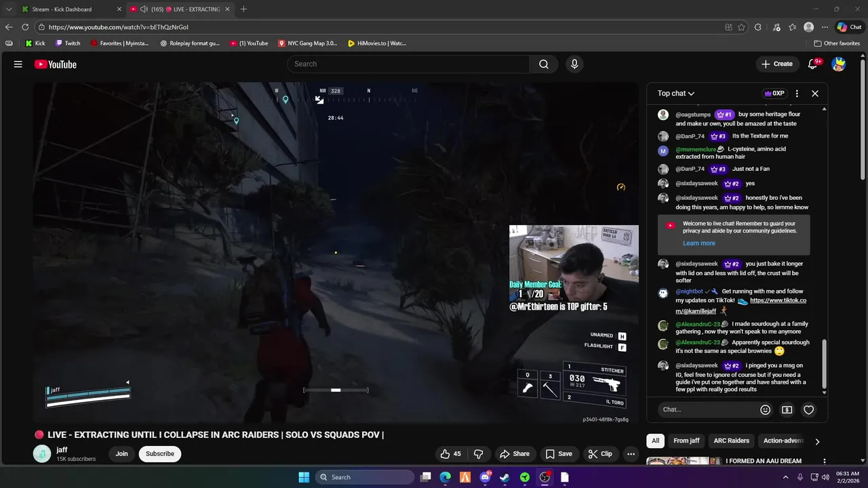Add this page to favorites star
The image size is (868, 488).
coord(741,27)
